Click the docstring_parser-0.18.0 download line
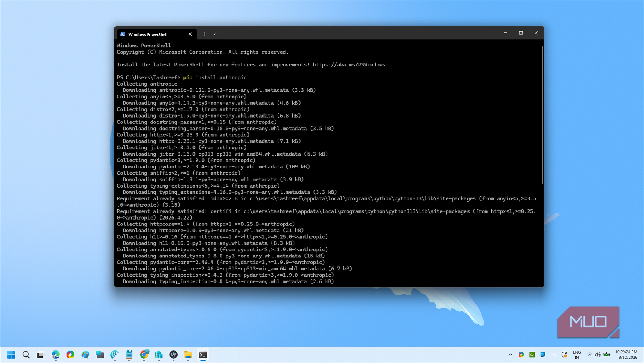The height and width of the screenshot is (363, 644). tap(228, 129)
